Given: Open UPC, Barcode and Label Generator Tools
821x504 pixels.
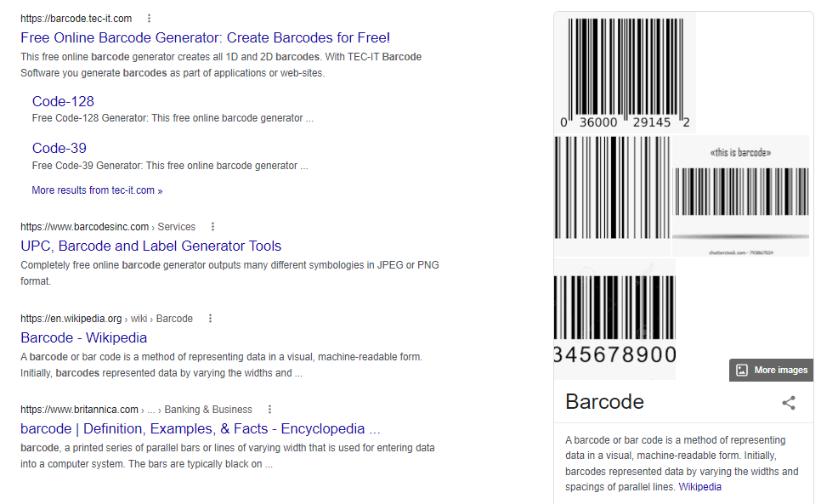Looking at the screenshot, I should click(x=150, y=246).
